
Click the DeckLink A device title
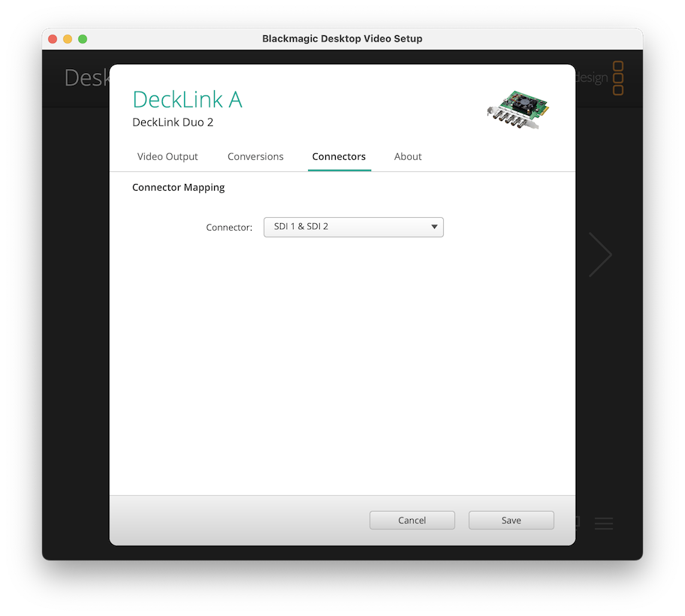[x=187, y=99]
